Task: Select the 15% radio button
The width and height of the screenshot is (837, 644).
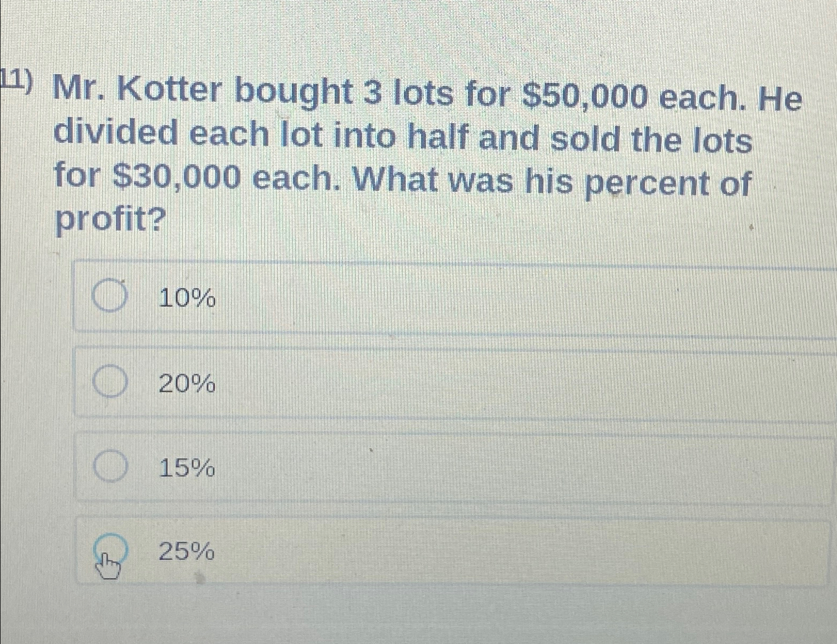Action: [x=110, y=466]
